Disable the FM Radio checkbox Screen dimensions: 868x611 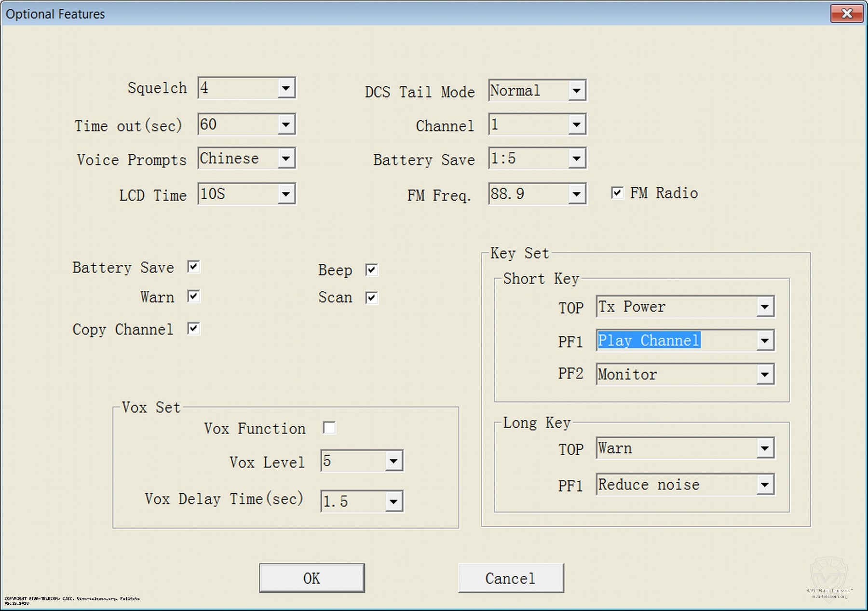point(617,193)
